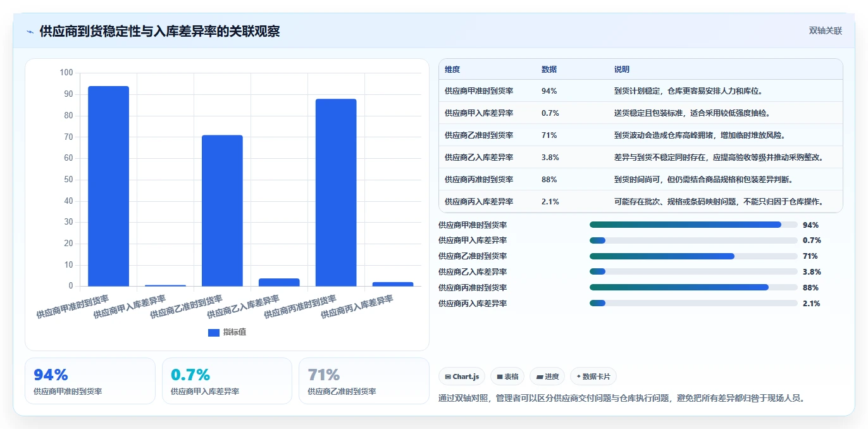Click the summary sentence starting 通过双轴对照

point(621,399)
